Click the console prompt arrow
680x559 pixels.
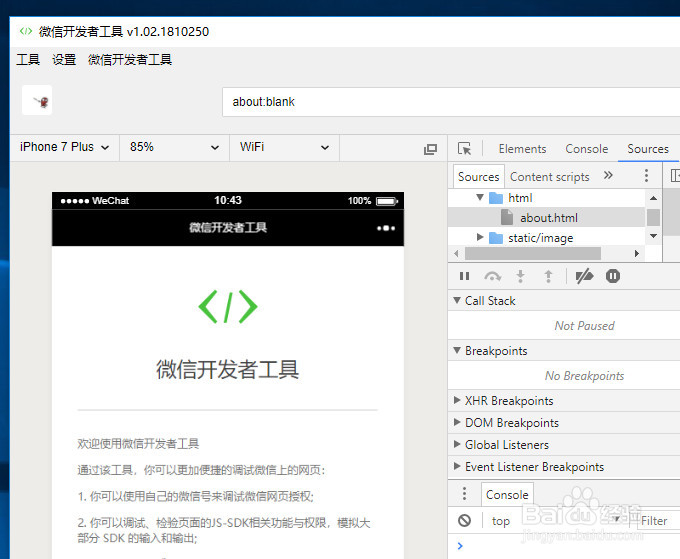tap(460, 546)
